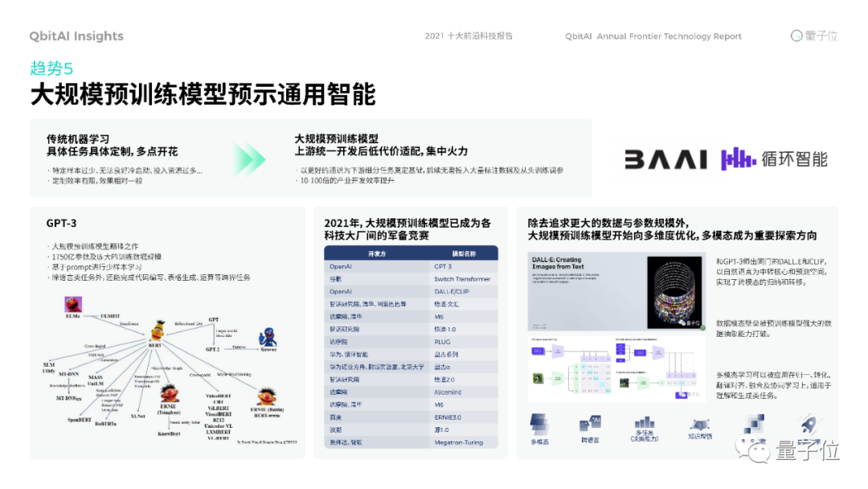Click the SpanBERT node label
This screenshot has height=489, width=868.
click(x=79, y=420)
